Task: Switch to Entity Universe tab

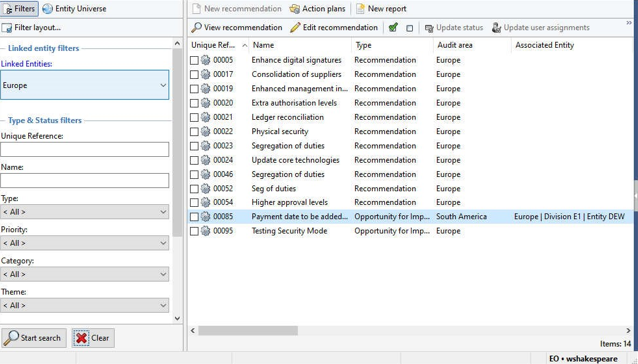Action: 74,9
